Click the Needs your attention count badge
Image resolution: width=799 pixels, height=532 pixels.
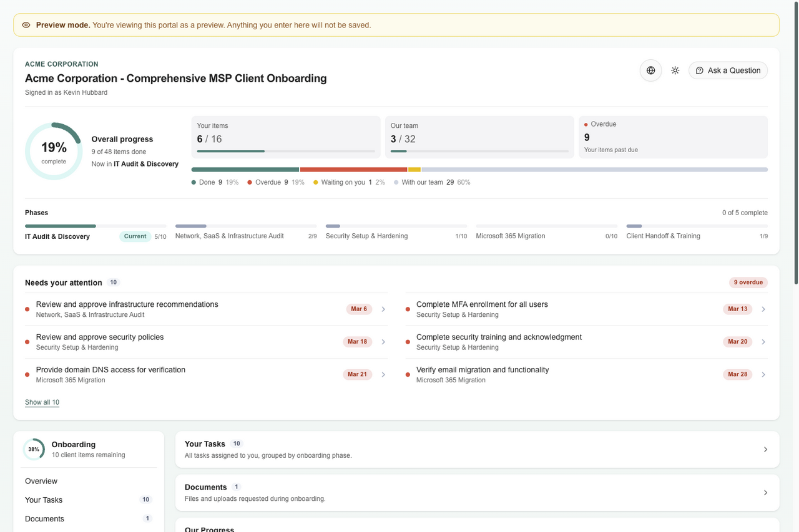tap(113, 283)
